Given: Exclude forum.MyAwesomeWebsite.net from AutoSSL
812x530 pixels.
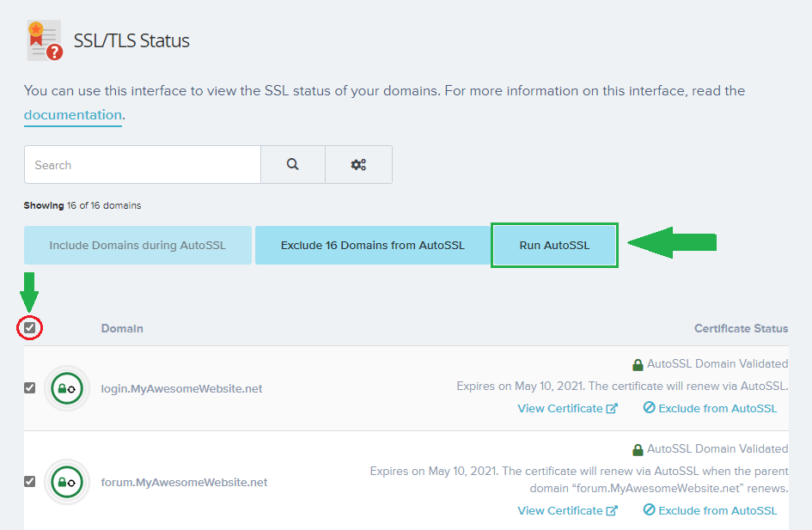Looking at the screenshot, I should [710, 510].
